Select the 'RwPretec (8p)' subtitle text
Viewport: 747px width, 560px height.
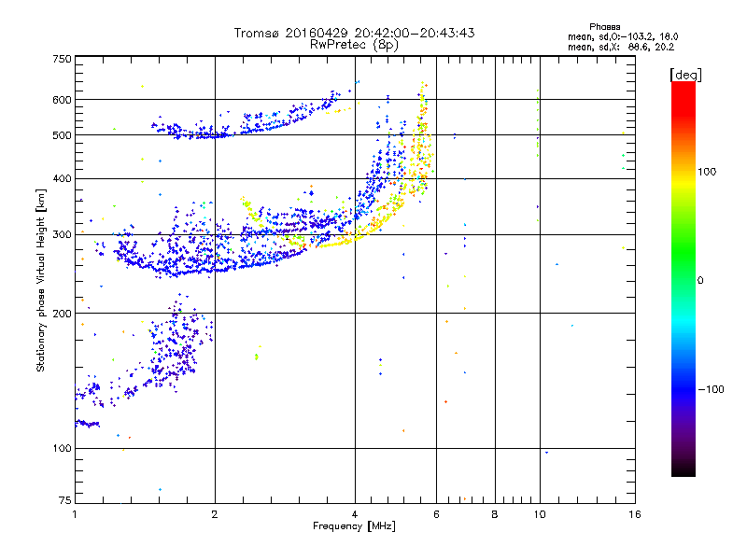coord(354,45)
